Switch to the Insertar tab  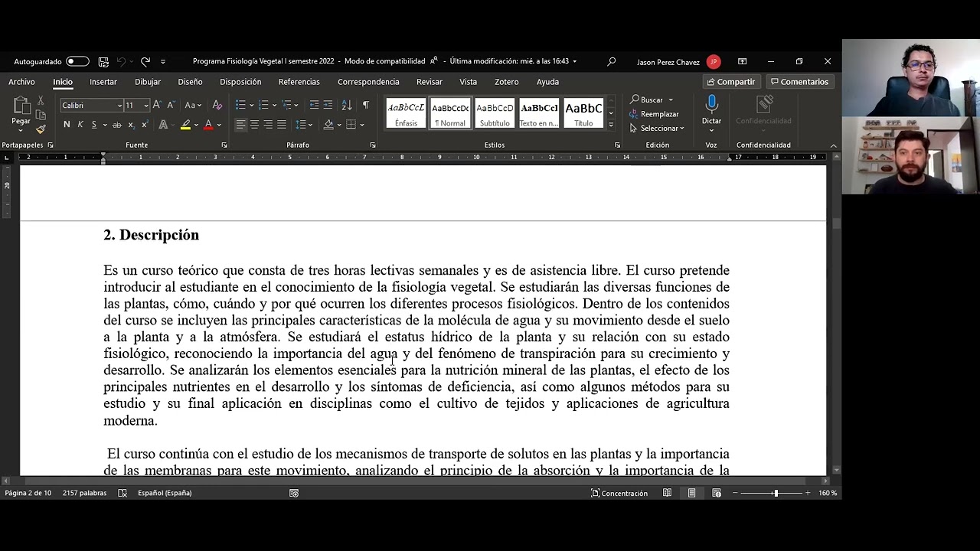pos(103,82)
